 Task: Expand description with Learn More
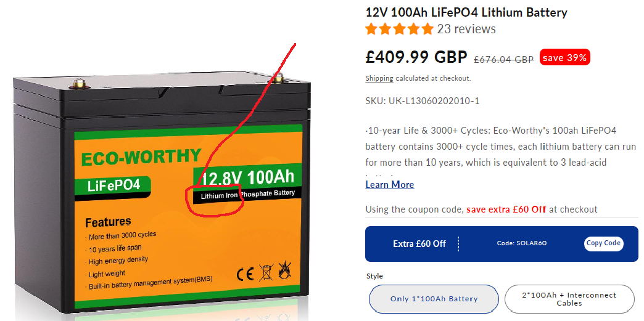[390, 185]
